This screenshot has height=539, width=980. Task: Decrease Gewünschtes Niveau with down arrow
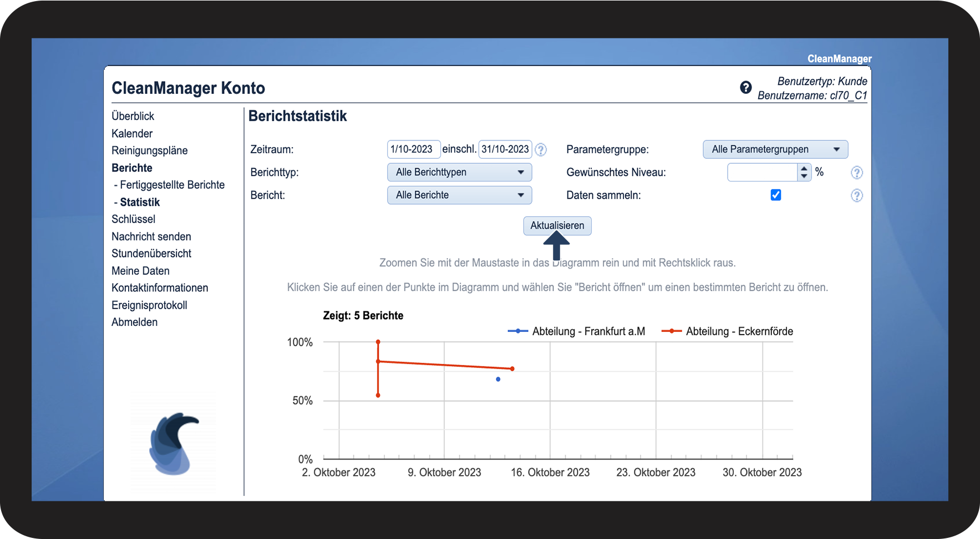tap(804, 177)
